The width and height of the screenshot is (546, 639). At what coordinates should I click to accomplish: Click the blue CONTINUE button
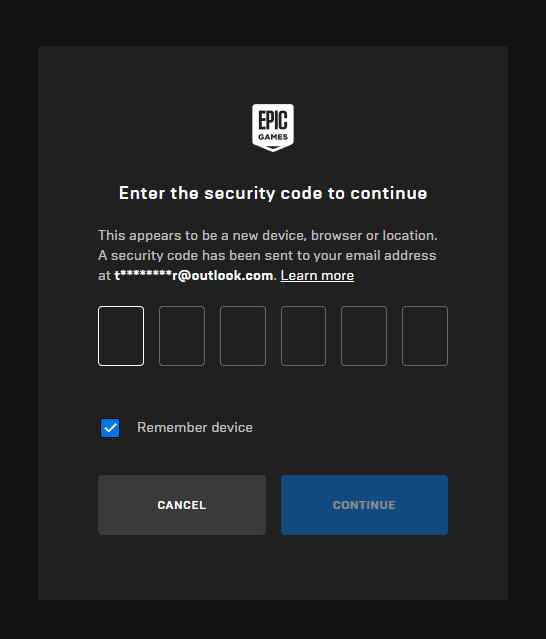pyautogui.click(x=364, y=505)
